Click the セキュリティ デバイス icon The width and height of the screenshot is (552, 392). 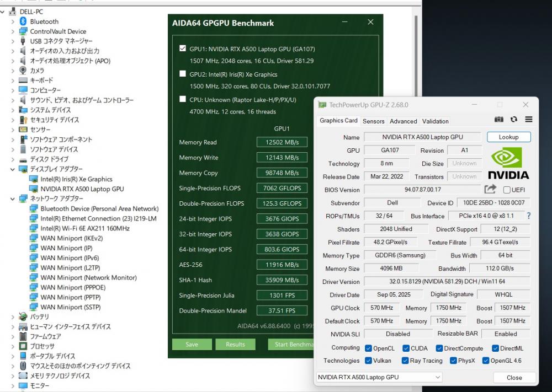(23, 120)
